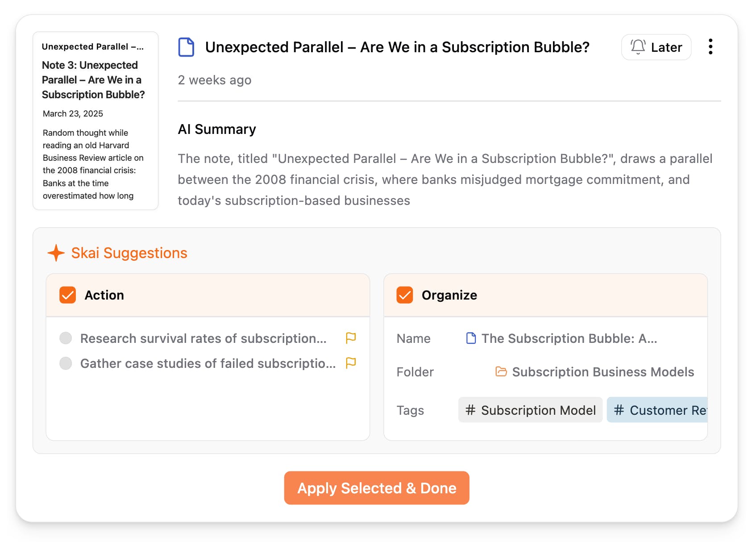Click the orange folder icon in Folder row
This screenshot has width=756, height=542.
[x=501, y=371]
